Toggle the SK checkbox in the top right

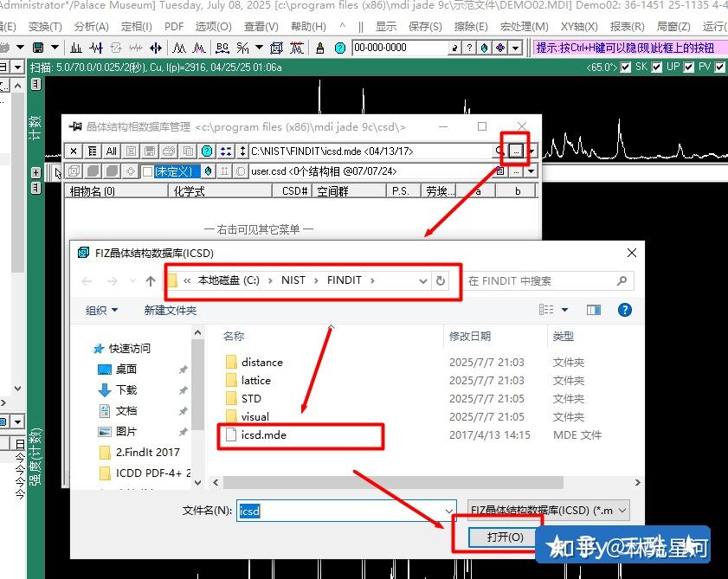[625, 67]
